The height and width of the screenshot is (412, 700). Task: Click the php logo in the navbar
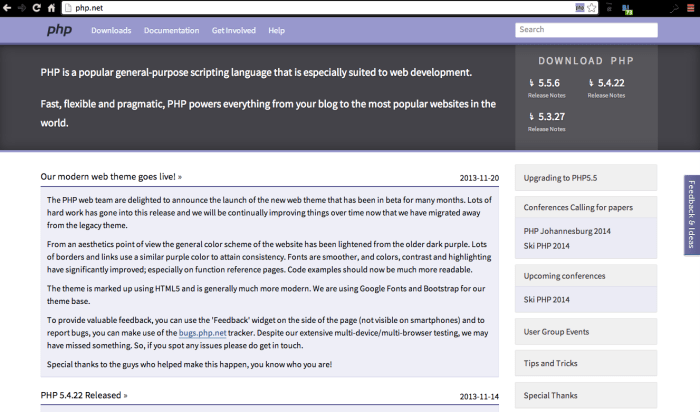(59, 30)
